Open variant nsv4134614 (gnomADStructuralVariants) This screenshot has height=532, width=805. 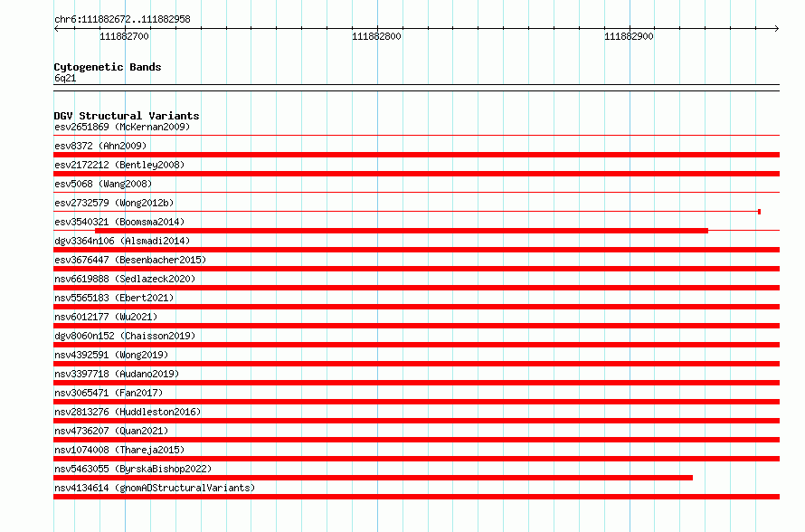coord(155,488)
